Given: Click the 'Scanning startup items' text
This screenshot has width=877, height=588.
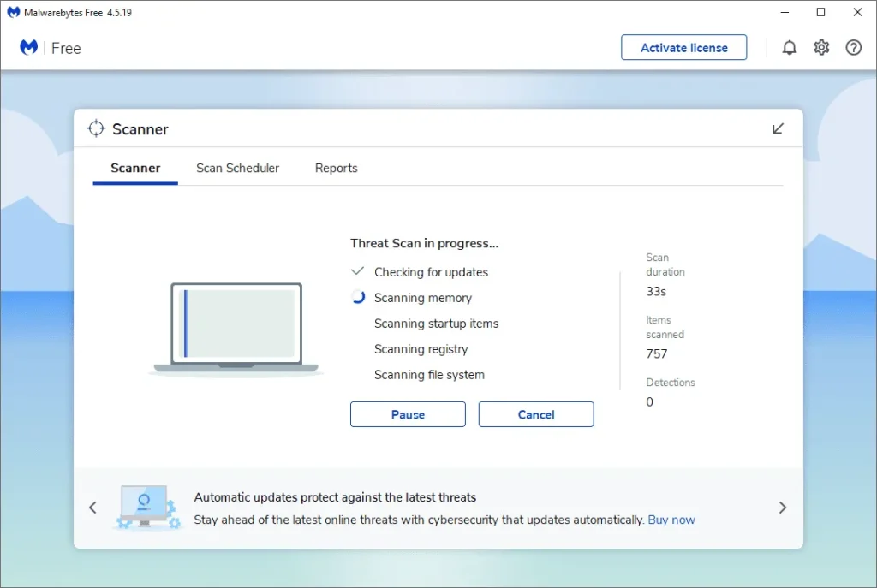Looking at the screenshot, I should [x=436, y=324].
